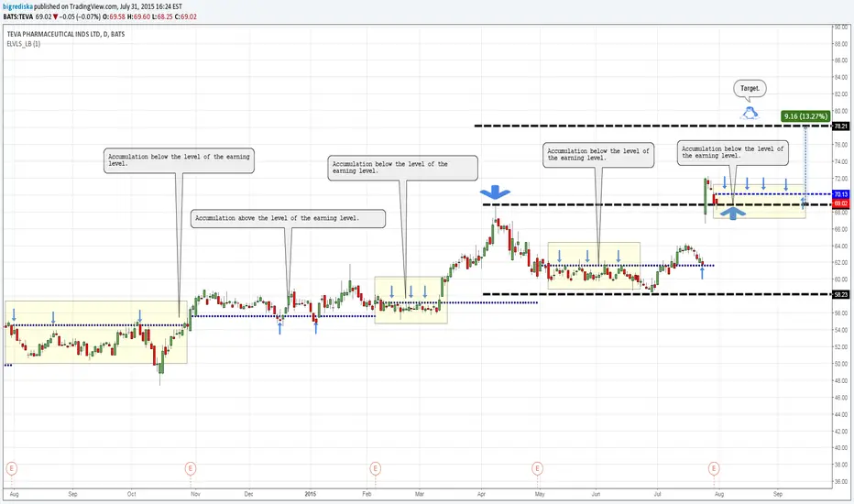The image size is (854, 504).
Task: Click the 42.00 price scale label
Action: [840, 432]
